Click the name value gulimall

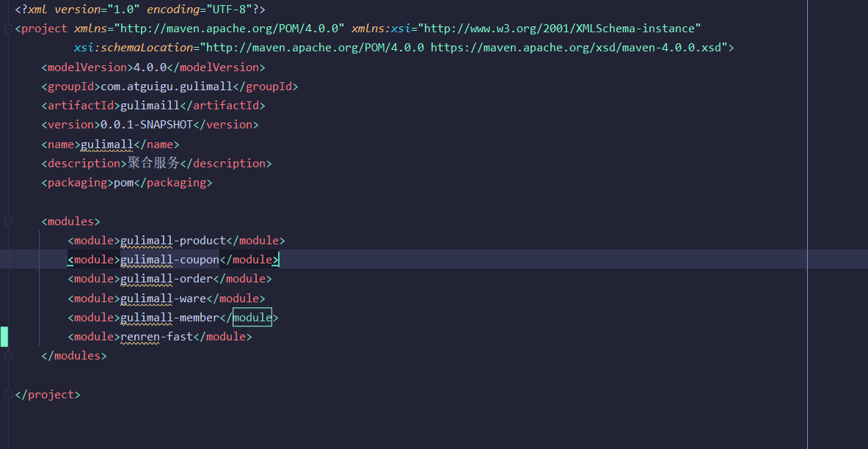[107, 145]
